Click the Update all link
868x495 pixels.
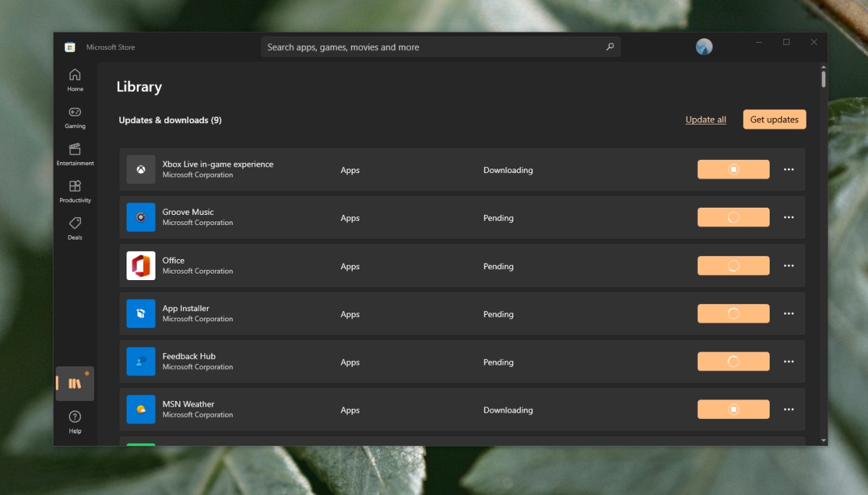pyautogui.click(x=706, y=119)
